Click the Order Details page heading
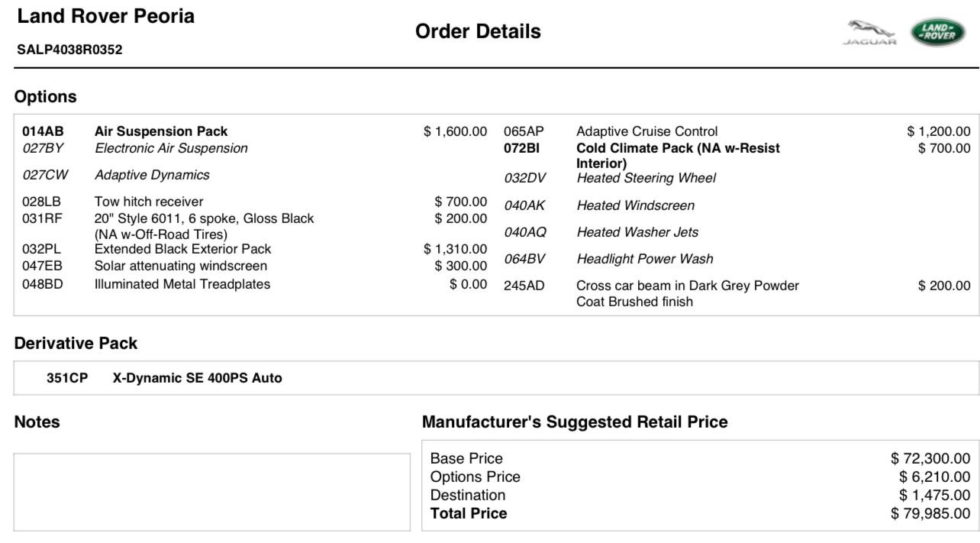 point(478,31)
